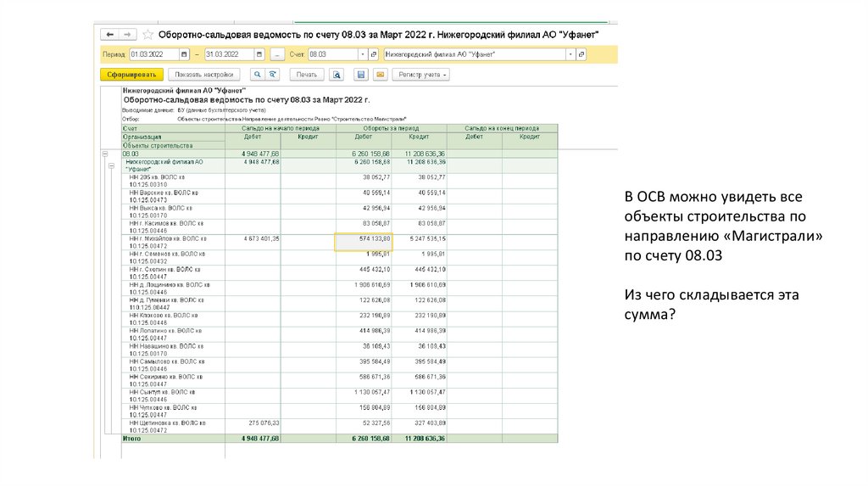
Task: Send report by email envelope icon
Action: 379,75
